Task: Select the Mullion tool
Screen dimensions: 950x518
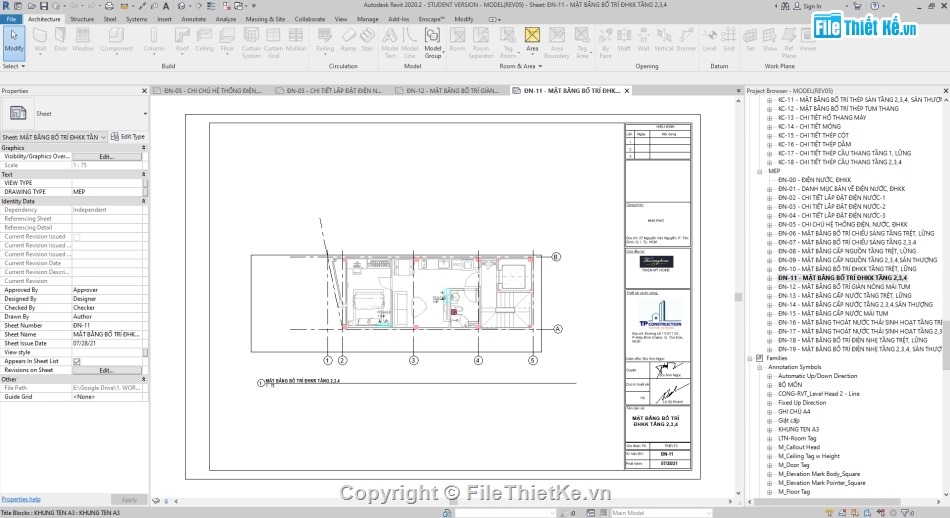Action: (x=296, y=39)
